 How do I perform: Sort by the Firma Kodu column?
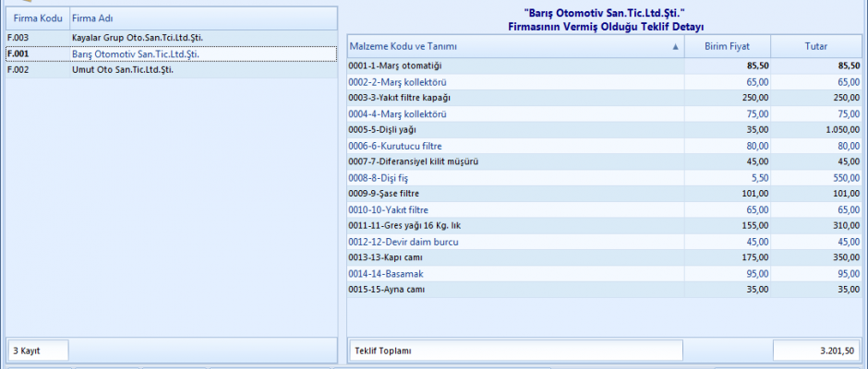37,18
